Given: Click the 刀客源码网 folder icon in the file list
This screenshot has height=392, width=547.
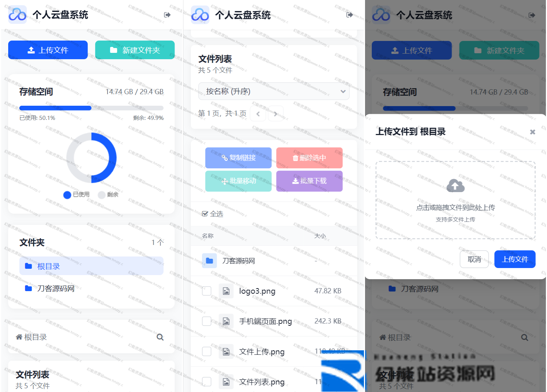Looking at the screenshot, I should (209, 261).
